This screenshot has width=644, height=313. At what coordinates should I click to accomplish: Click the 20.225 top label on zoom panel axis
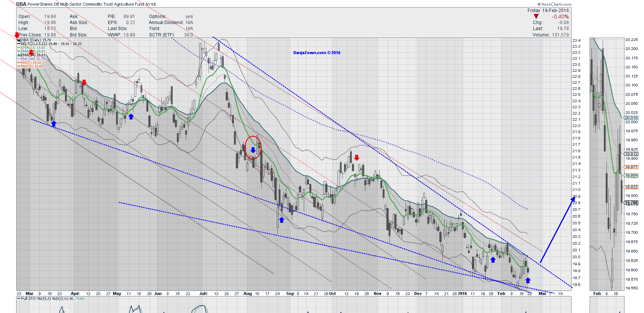point(631,39)
